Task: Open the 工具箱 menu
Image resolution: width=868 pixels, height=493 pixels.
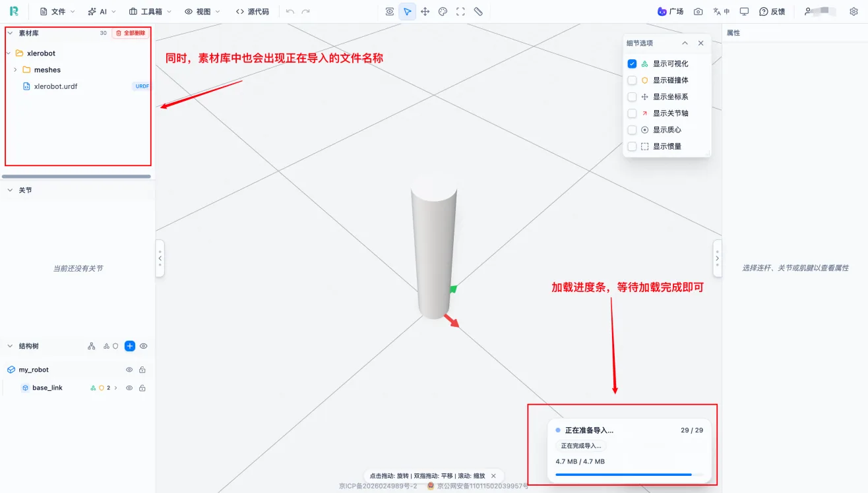Action: [150, 11]
